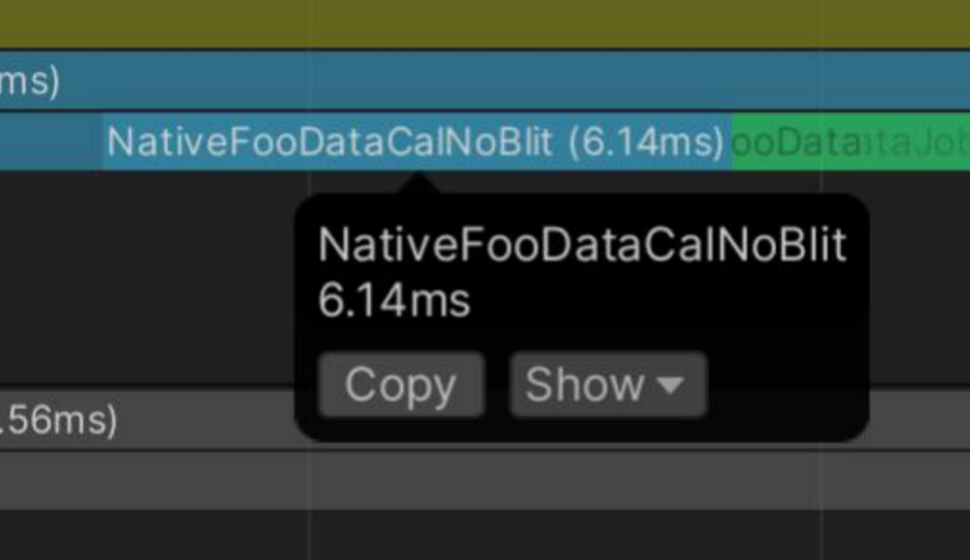Select the gray sample labeled ".56ms)"
Image resolution: width=970 pixels, height=560 pixels.
click(x=147, y=420)
